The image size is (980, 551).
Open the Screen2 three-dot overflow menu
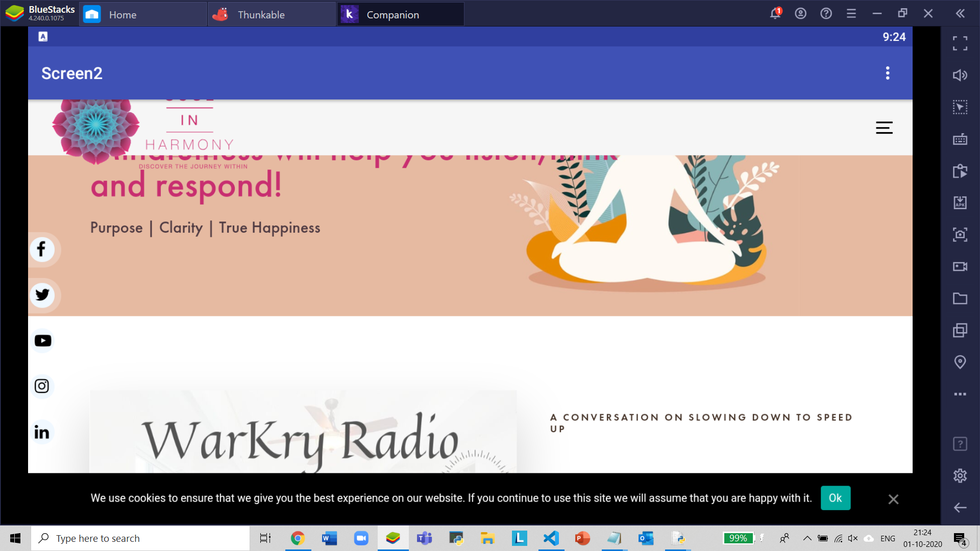888,73
